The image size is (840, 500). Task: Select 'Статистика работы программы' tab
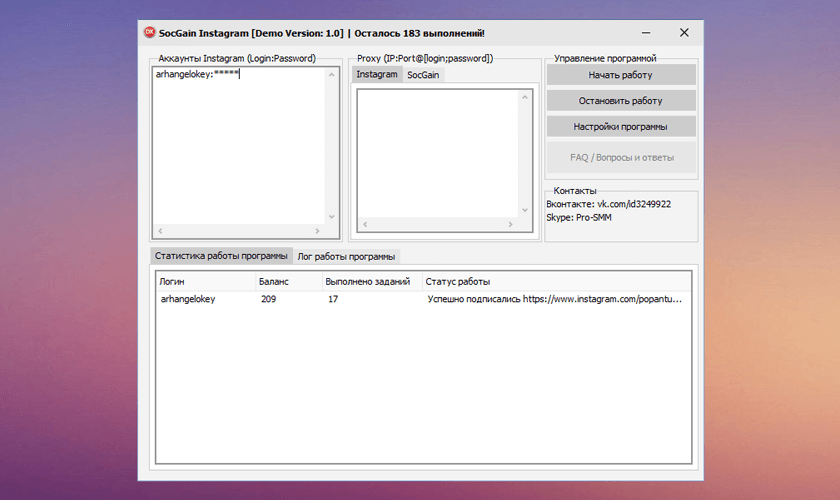221,256
